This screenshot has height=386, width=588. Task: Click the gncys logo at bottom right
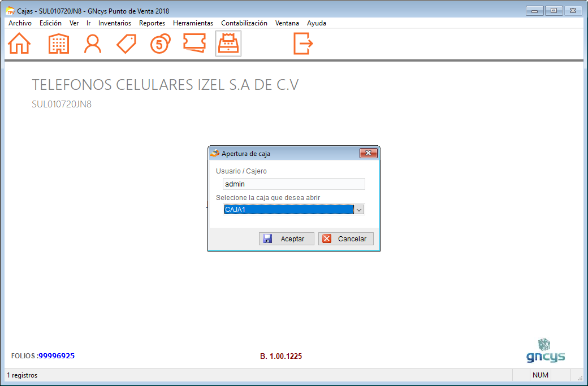click(546, 351)
